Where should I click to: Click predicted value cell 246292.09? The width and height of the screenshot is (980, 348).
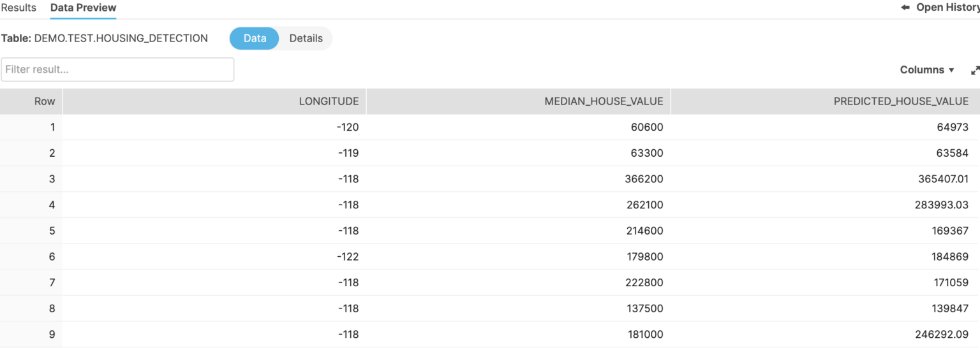coord(940,335)
